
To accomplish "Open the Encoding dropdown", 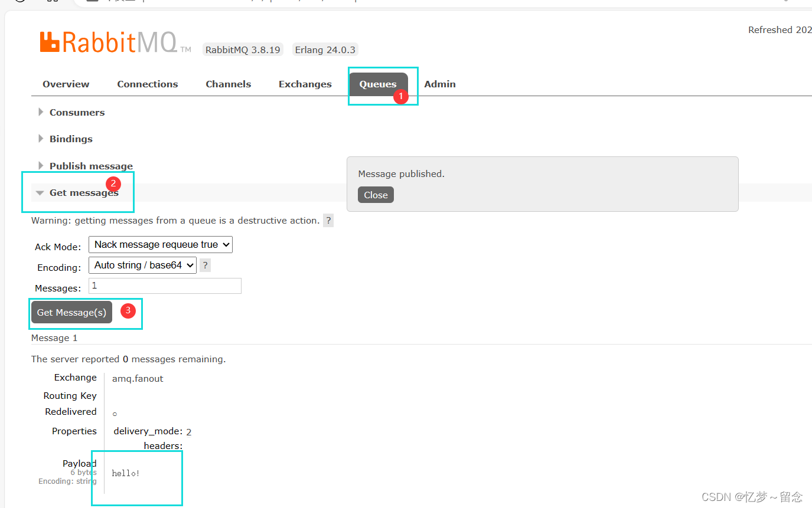I will 142,265.
